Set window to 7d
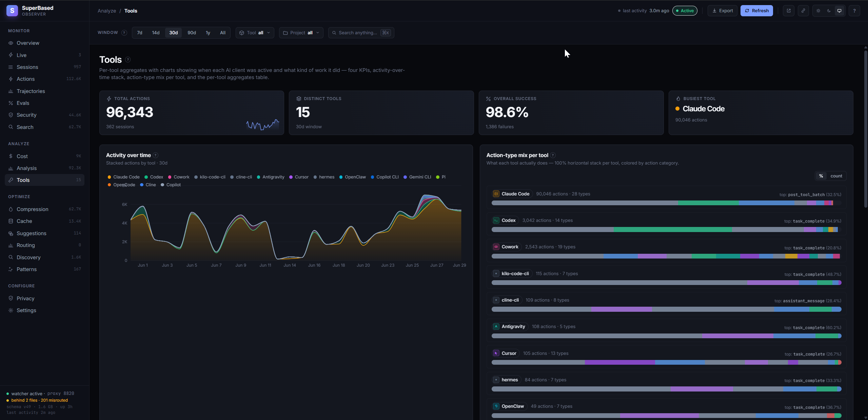This screenshot has height=420, width=868. [139, 33]
